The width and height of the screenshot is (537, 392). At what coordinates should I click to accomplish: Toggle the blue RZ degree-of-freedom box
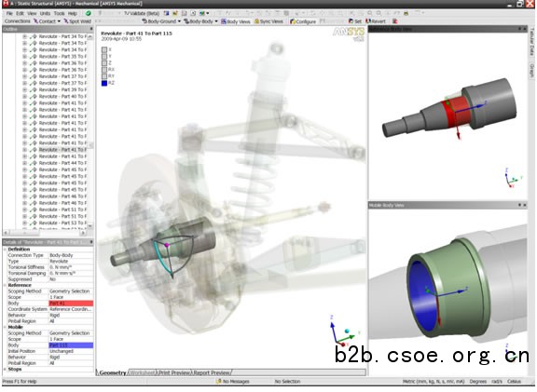click(104, 83)
